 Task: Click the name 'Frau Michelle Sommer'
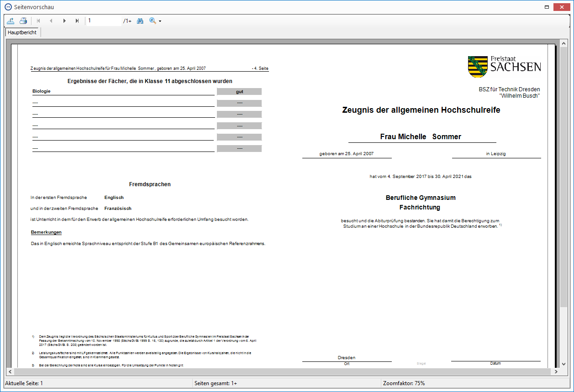(421, 136)
